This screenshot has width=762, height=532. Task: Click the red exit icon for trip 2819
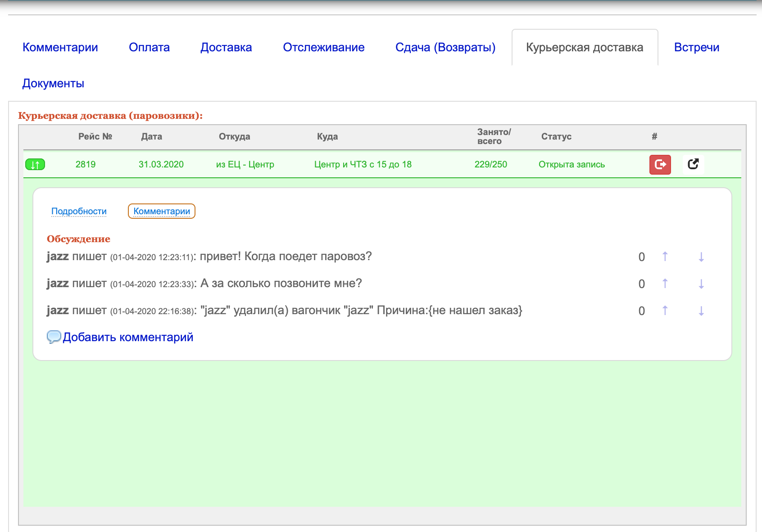point(660,164)
